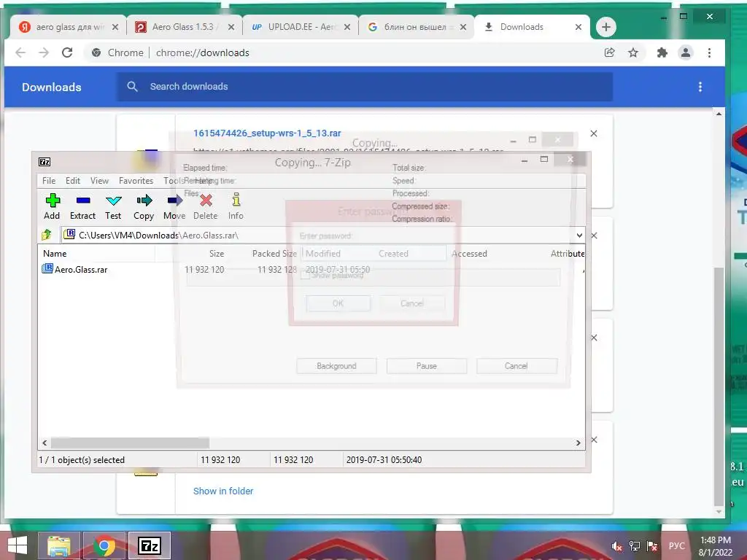Open the taskbar clock showing 1:48 PM
The height and width of the screenshot is (560, 747).
pyautogui.click(x=715, y=546)
